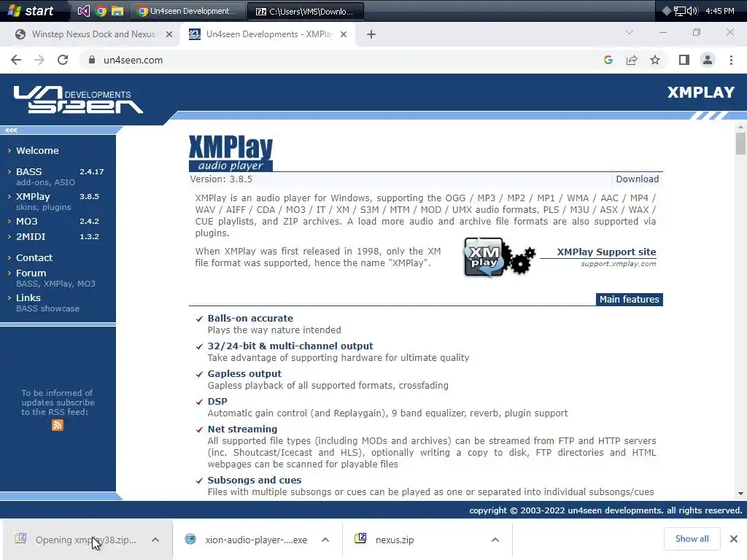Open the Contact page

[34, 257]
